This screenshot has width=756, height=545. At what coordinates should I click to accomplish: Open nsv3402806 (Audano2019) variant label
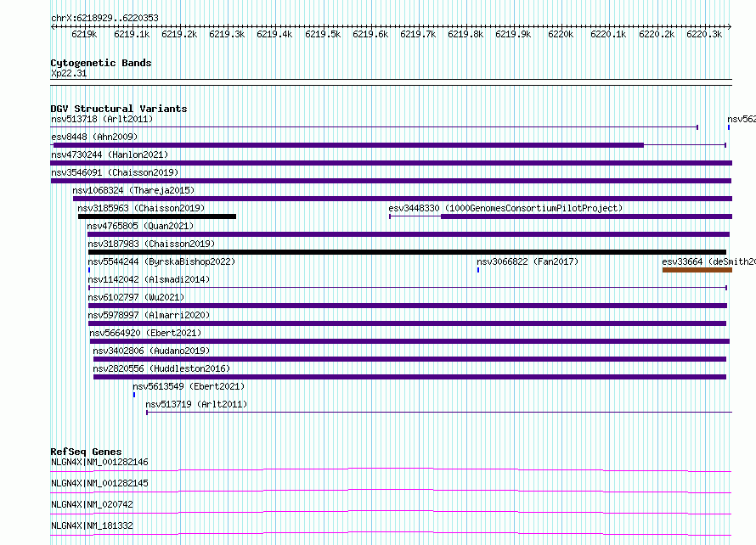[151, 351]
